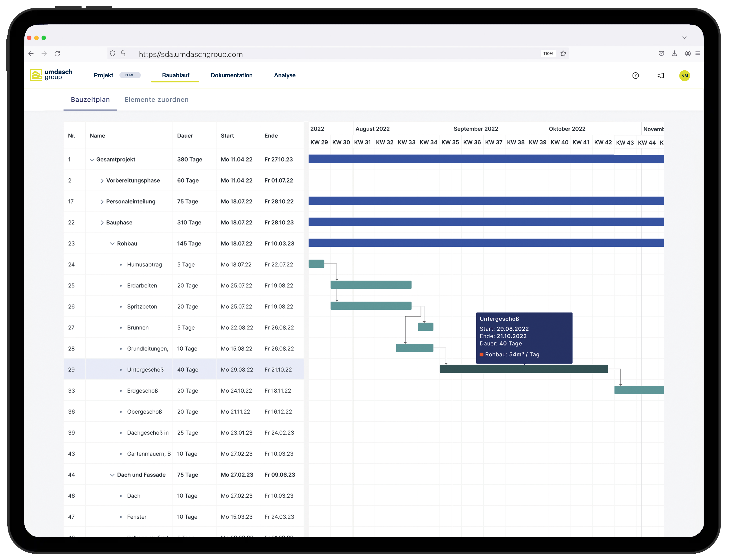Open the help icon with question mark
Viewport: 753px width, 560px height.
[x=635, y=76]
